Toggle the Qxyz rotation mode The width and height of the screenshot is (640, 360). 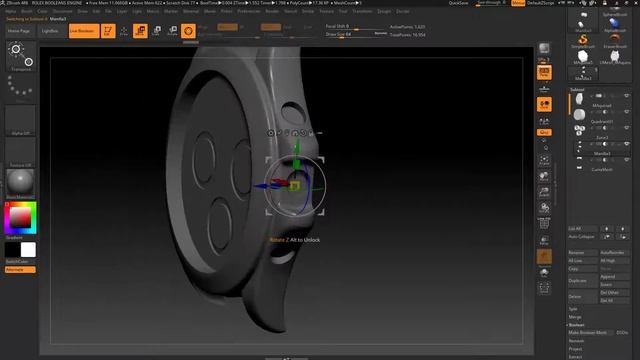coord(544,132)
